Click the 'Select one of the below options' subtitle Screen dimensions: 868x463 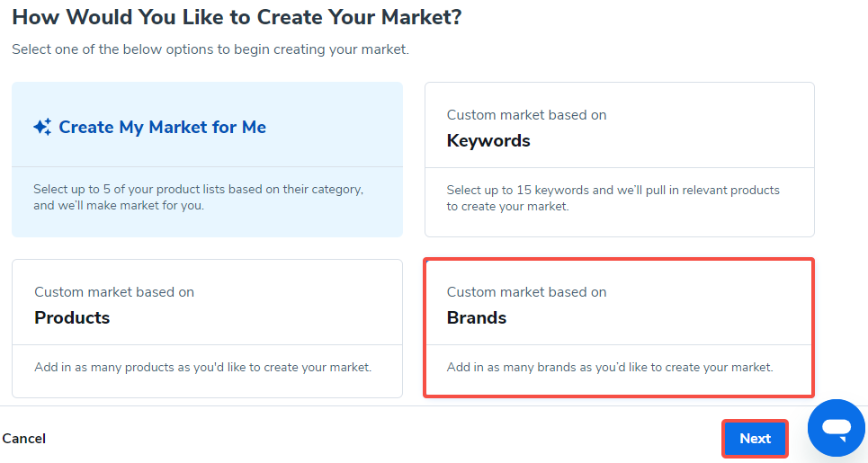(210, 49)
